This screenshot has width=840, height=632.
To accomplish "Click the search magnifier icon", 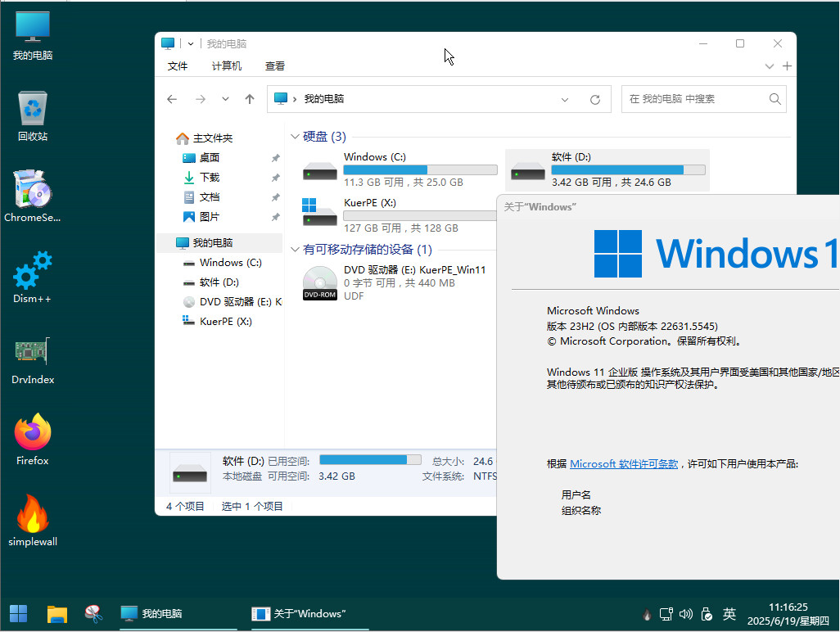I will pos(775,99).
